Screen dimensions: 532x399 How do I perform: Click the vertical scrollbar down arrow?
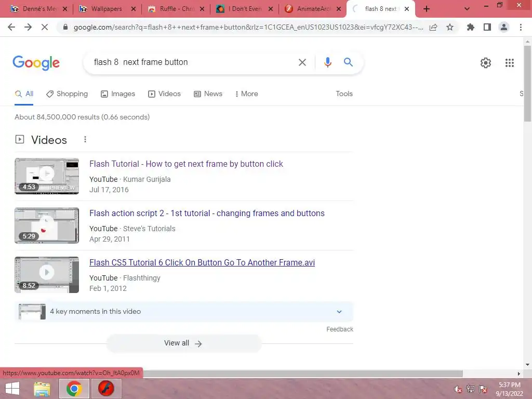(x=527, y=365)
